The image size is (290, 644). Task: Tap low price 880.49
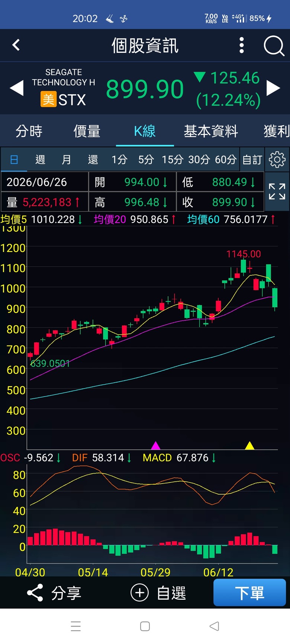[x=229, y=182]
